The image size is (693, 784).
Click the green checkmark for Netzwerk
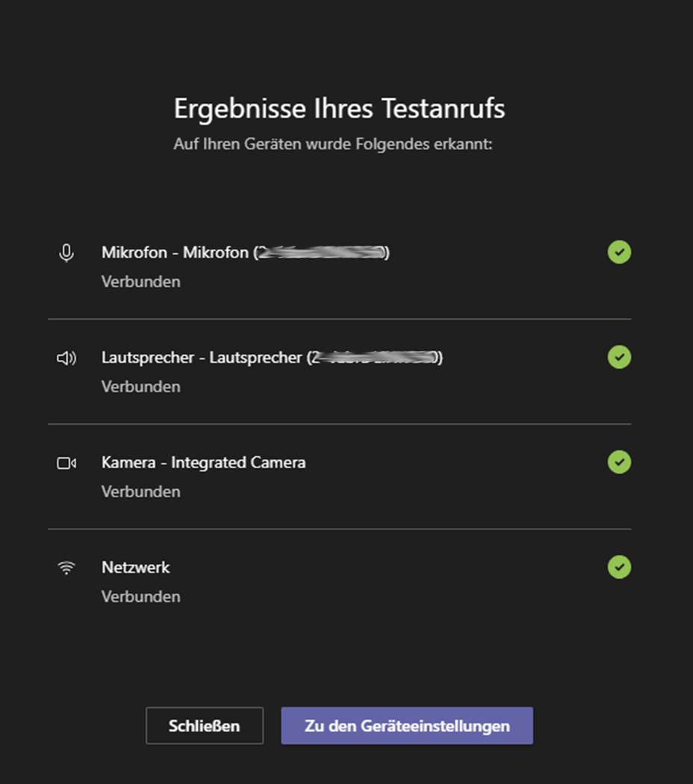[619, 567]
